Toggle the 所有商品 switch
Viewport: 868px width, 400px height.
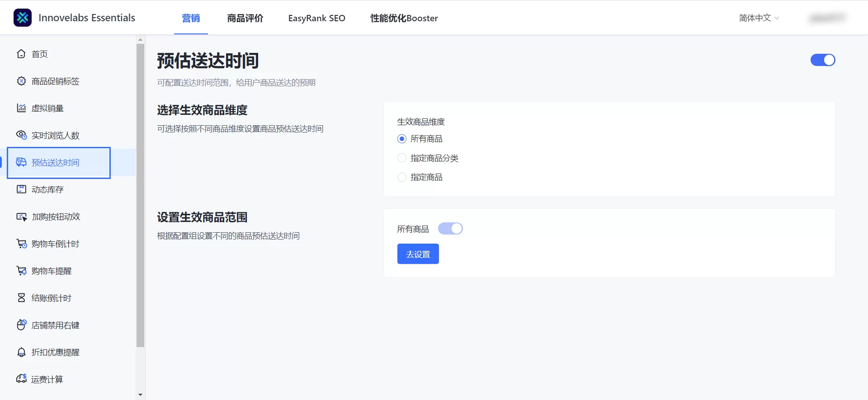tap(450, 229)
